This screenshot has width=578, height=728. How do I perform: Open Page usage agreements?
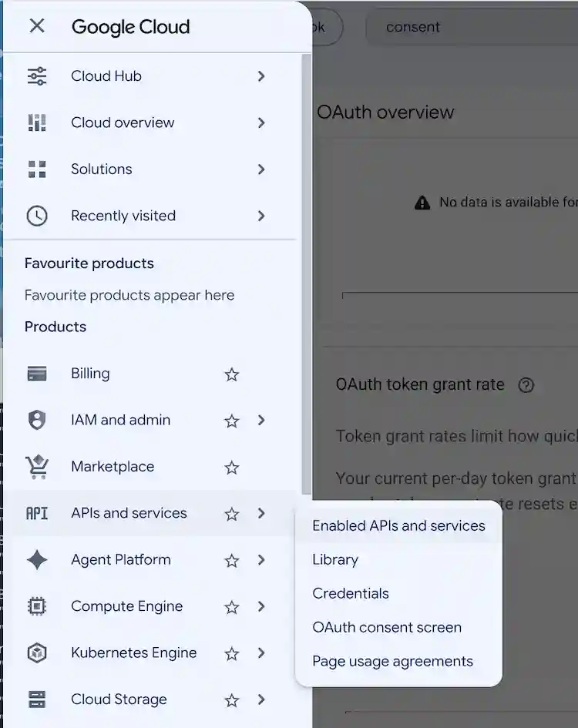(398, 661)
